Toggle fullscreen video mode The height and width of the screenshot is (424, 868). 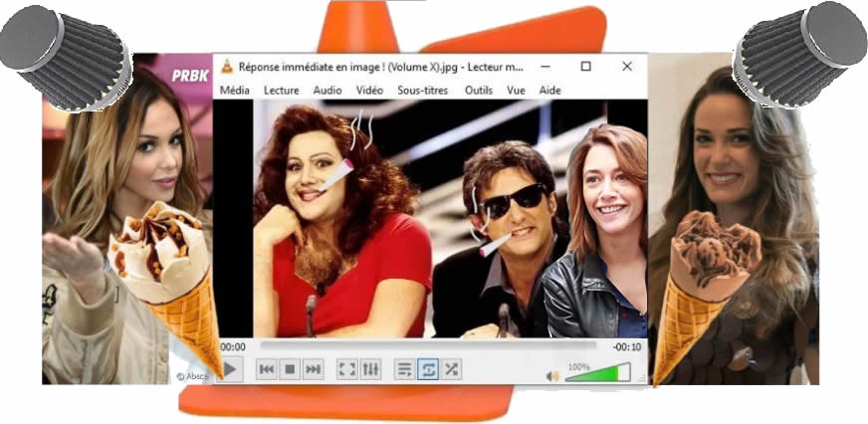[x=346, y=369]
